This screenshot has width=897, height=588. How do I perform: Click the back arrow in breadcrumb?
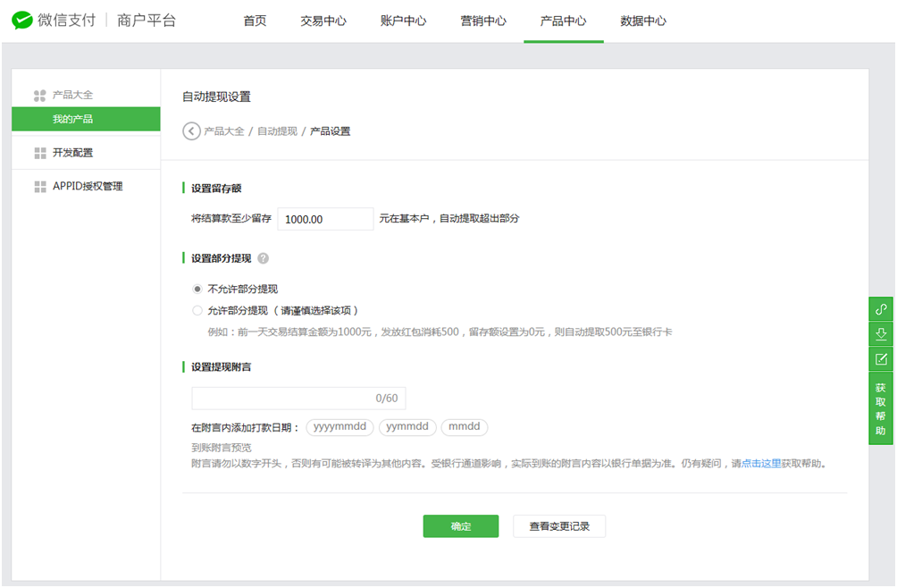[x=191, y=131]
